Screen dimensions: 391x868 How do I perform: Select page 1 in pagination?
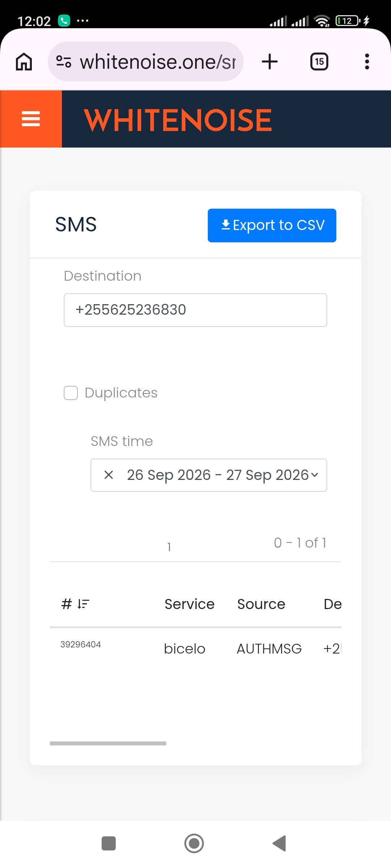169,547
